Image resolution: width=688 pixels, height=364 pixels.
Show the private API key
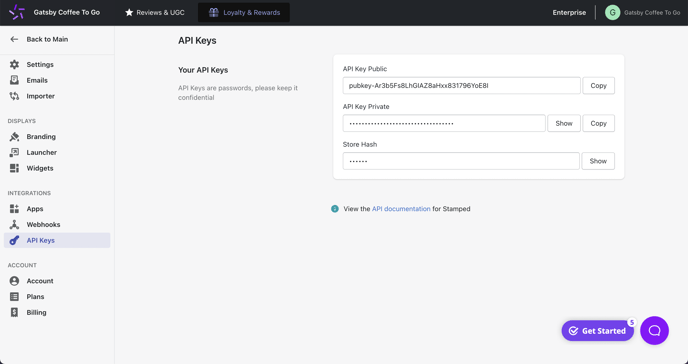(564, 123)
